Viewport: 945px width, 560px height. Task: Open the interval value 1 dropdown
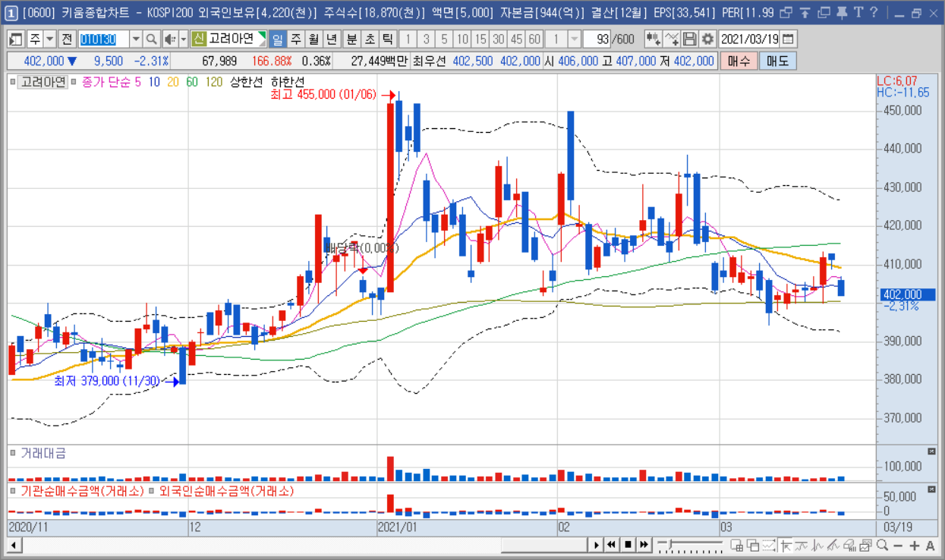click(574, 39)
